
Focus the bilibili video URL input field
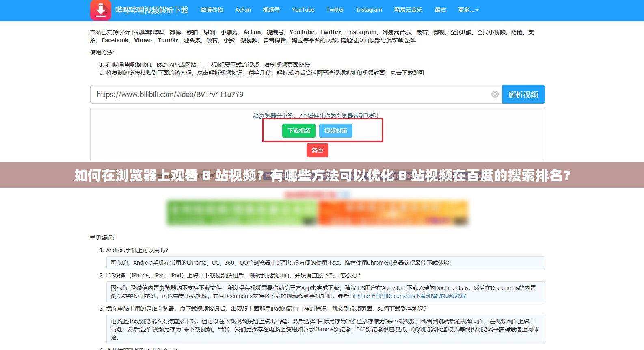(x=296, y=94)
